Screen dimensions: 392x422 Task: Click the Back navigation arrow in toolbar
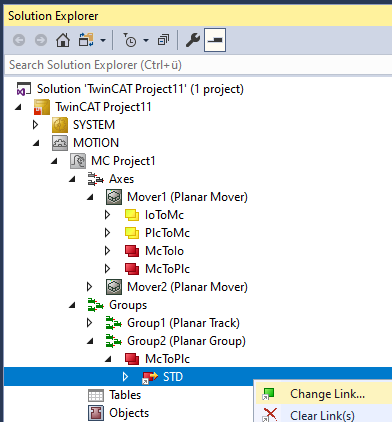(x=19, y=40)
